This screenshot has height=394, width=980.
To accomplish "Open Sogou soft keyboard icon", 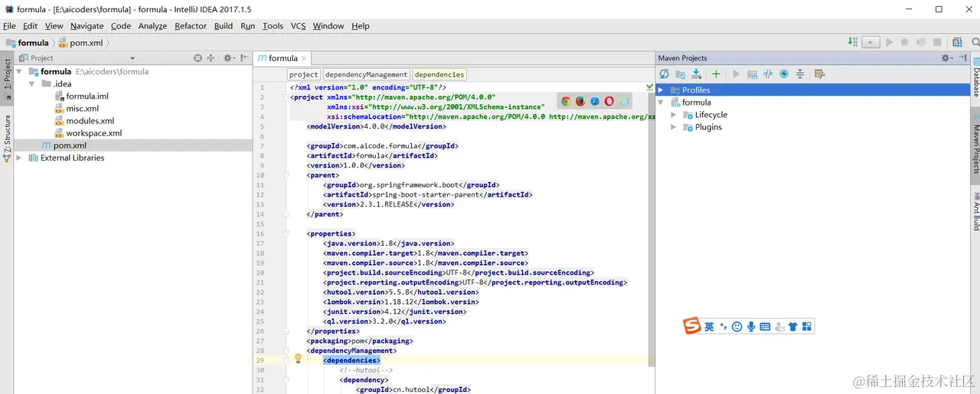I will click(x=765, y=327).
